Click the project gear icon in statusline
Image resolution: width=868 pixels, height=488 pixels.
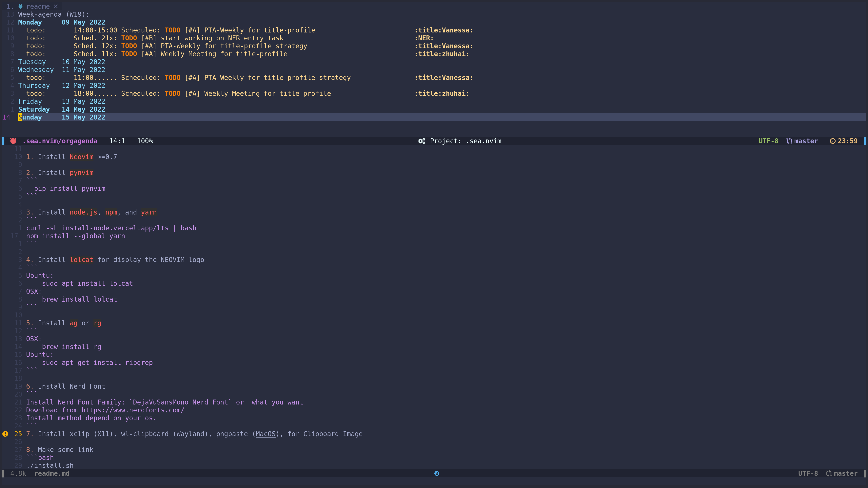(x=422, y=141)
